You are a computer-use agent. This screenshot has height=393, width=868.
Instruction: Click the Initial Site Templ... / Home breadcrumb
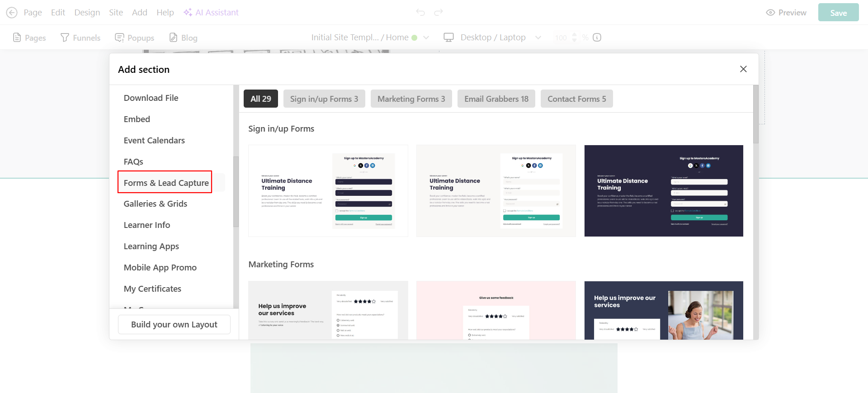(x=360, y=38)
